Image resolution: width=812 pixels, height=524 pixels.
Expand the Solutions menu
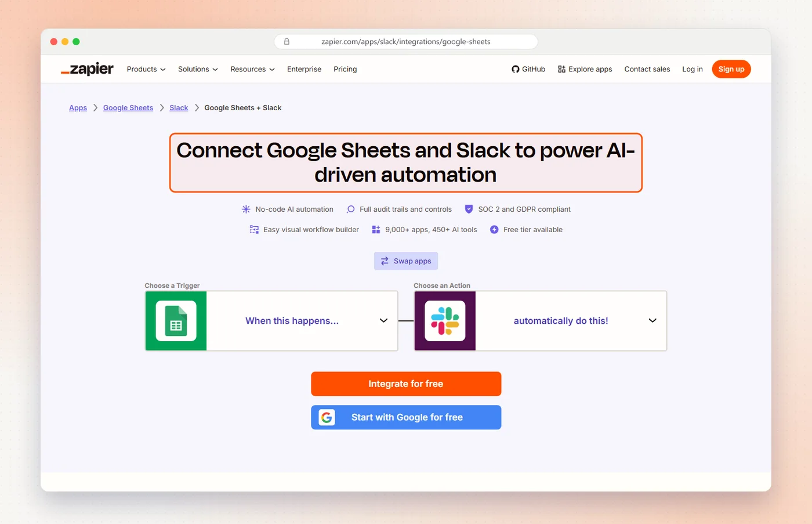(x=198, y=69)
